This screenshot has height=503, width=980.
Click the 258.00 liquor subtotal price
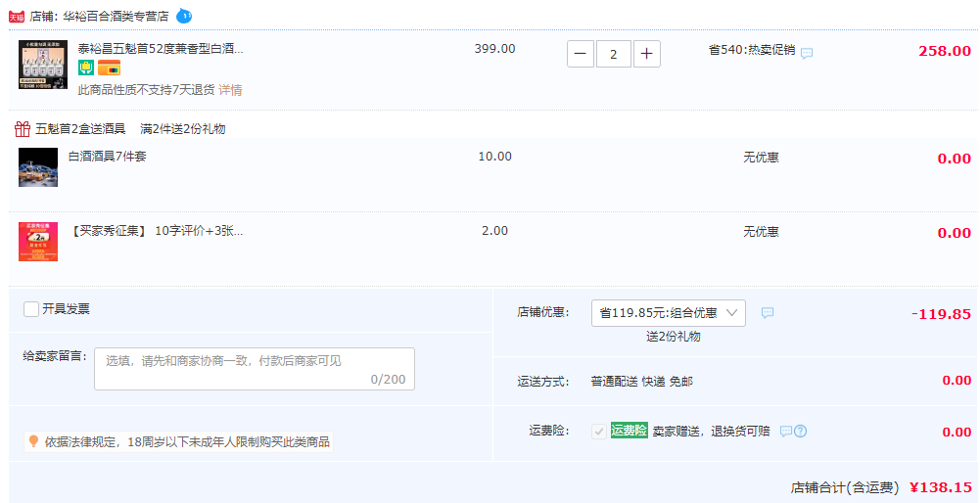(945, 51)
